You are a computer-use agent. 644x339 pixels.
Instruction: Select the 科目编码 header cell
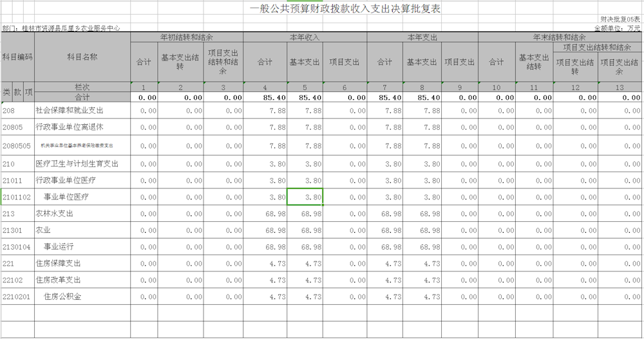[17, 57]
